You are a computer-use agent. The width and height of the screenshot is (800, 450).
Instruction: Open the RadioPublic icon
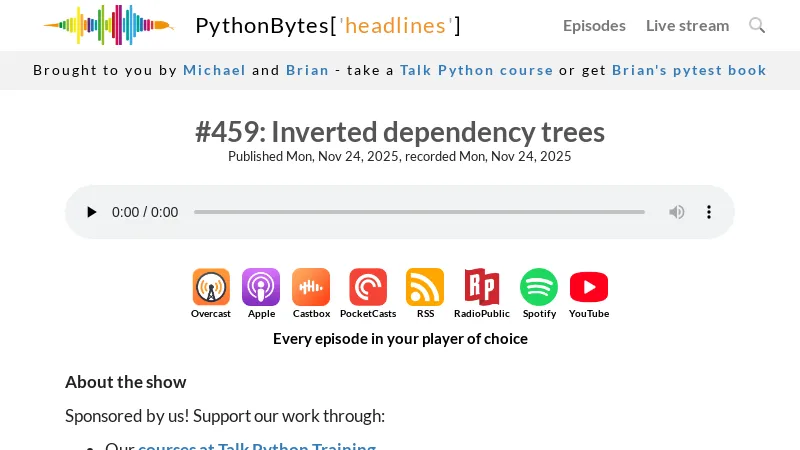(481, 288)
